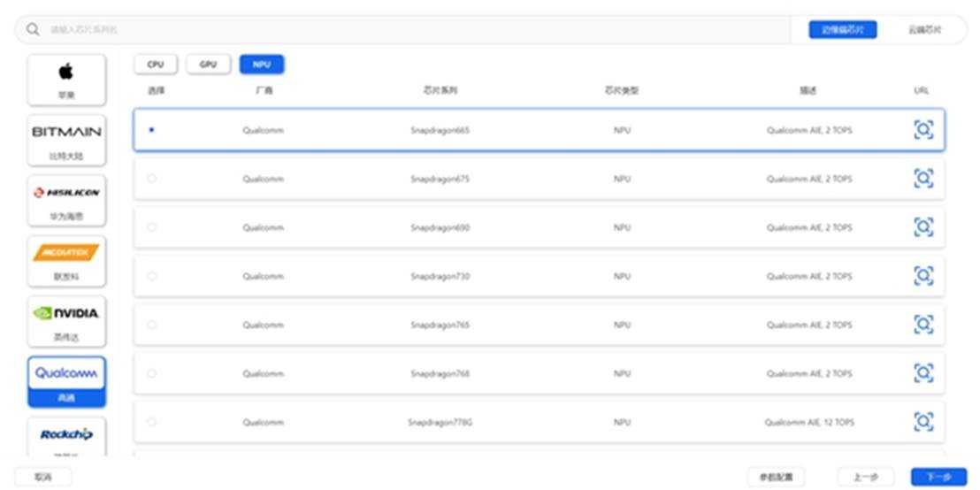Select radio button for Snapdragon778G
The width and height of the screenshot is (980, 490).
coord(152,422)
